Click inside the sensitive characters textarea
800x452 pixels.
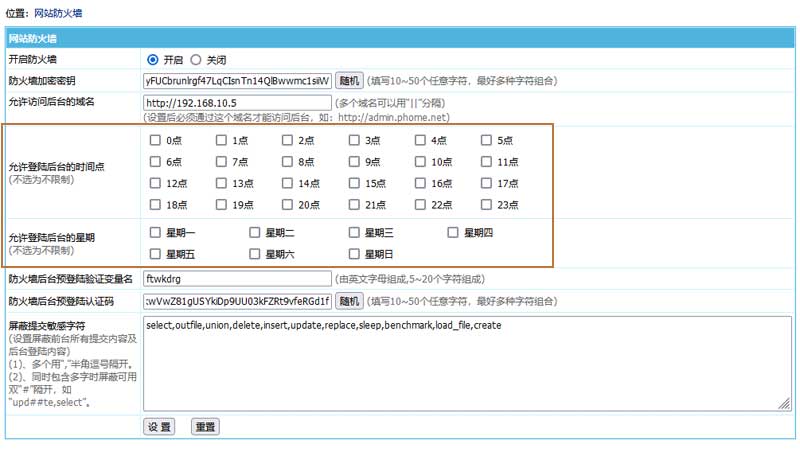[467, 364]
